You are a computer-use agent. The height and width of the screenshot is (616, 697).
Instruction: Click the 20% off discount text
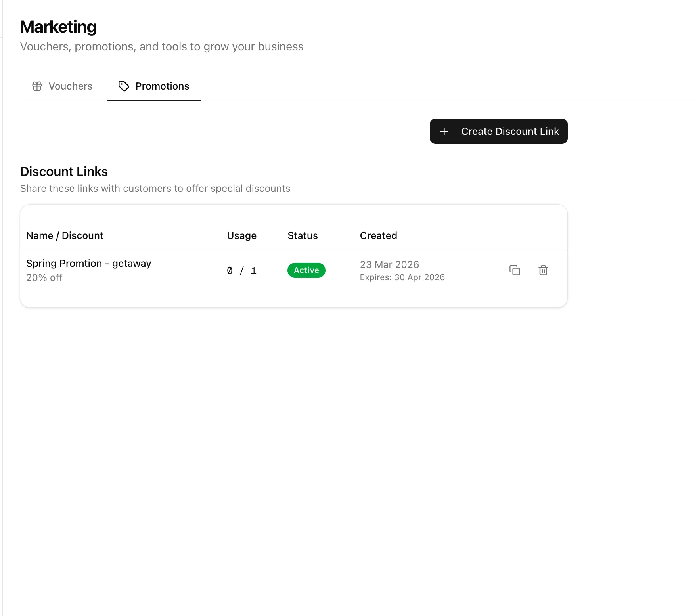pos(44,277)
